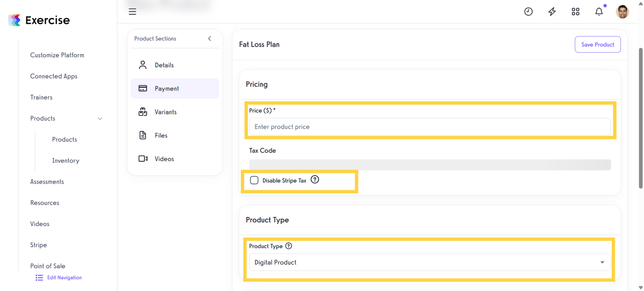The height and width of the screenshot is (291, 644).
Task: Collapse the Products sidebar section
Action: coord(99,119)
